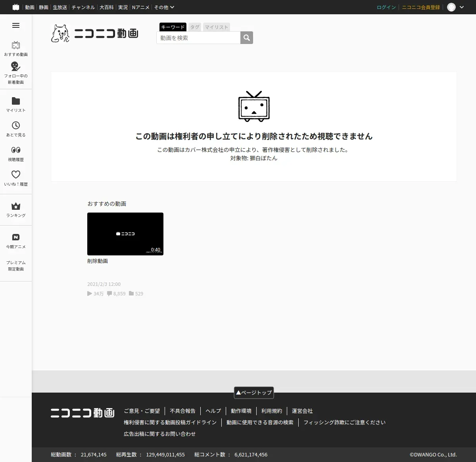Click the search magnifier button
476x462 pixels.
(247, 38)
